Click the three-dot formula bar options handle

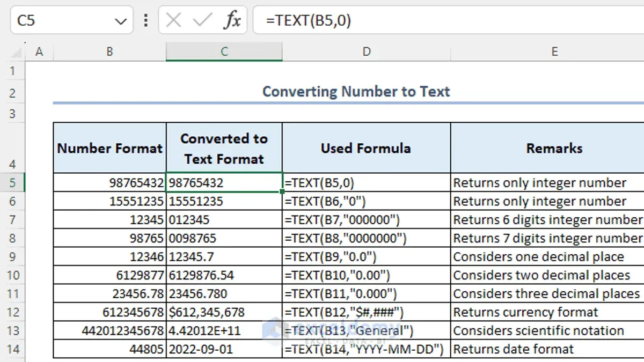click(146, 20)
